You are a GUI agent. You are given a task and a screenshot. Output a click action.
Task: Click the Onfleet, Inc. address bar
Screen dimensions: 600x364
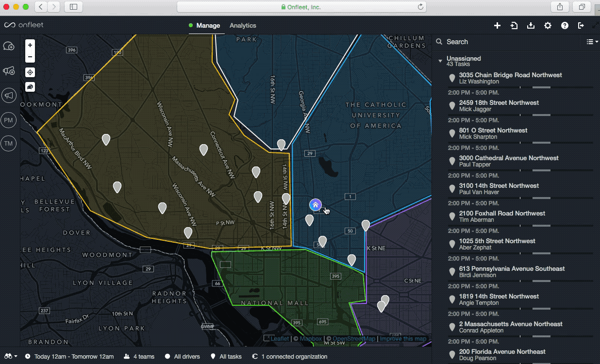[301, 7]
